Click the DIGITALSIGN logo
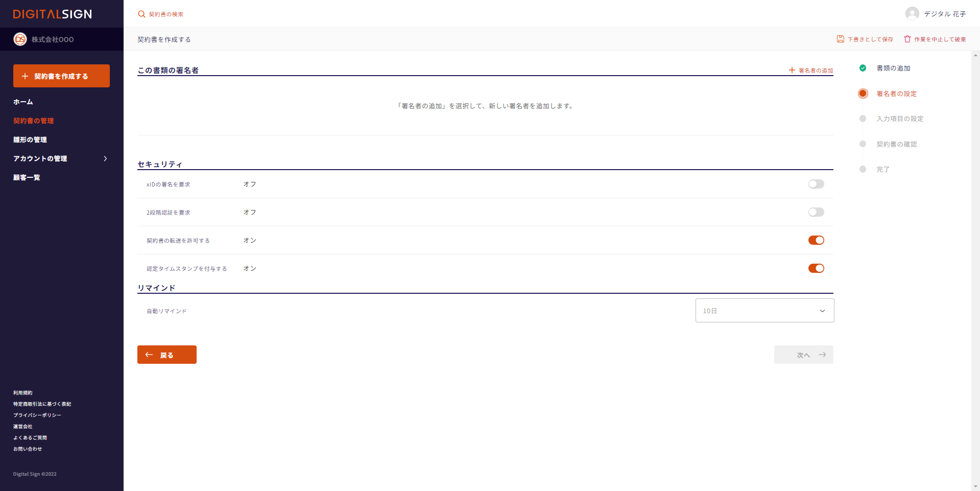 pos(53,14)
